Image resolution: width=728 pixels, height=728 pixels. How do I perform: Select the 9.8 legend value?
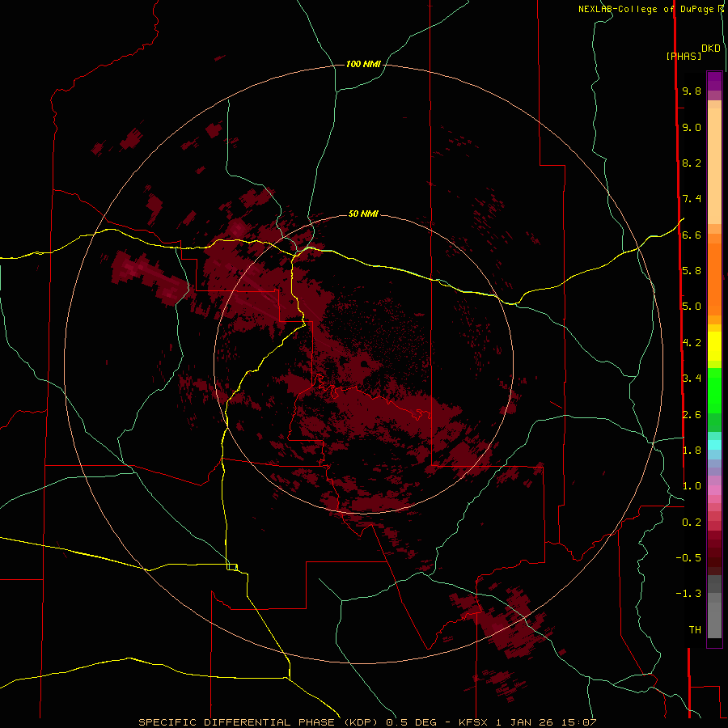692,91
